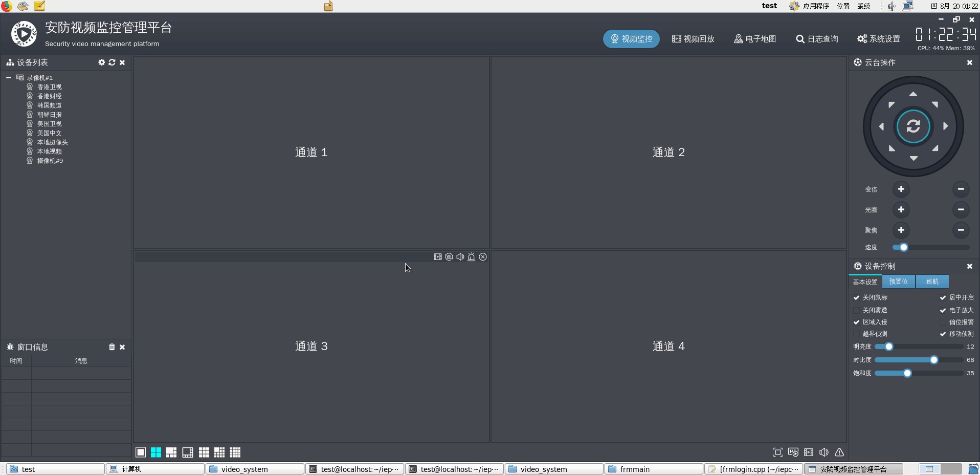Image resolution: width=980 pixels, height=475 pixels.
Task: Refresh the device list
Action: click(112, 62)
